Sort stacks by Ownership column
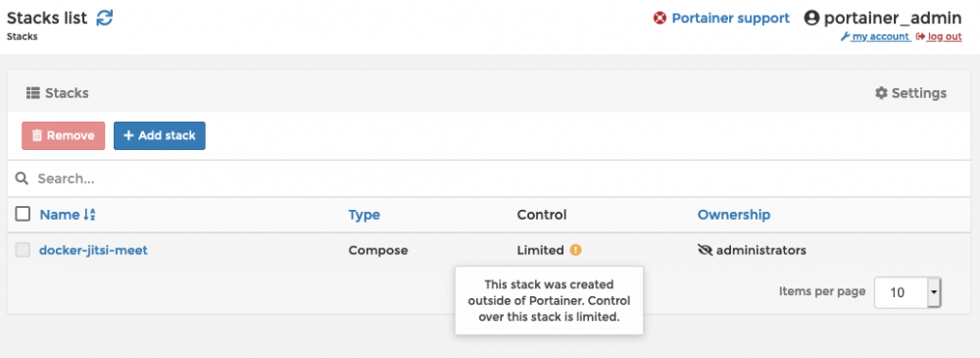This screenshot has width=980, height=358. (x=734, y=215)
